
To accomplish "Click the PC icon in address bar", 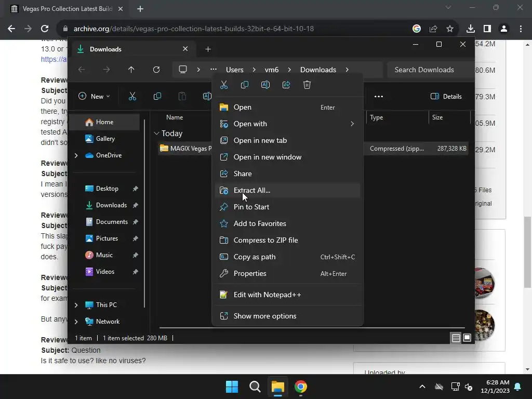I will (183, 70).
